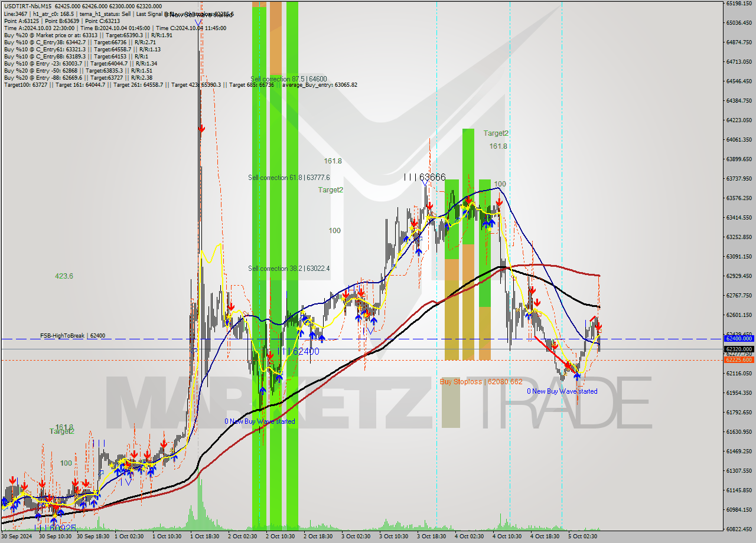Screen dimensions: 756x543
Task: Click the 64546.450 price axis label
Action: [x=739, y=81]
